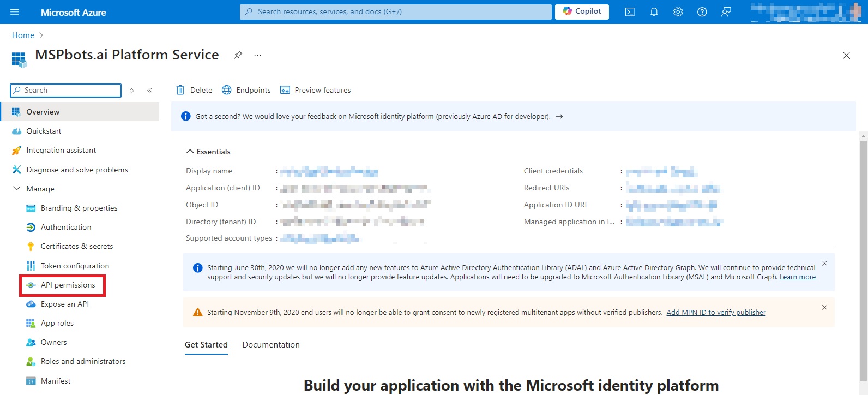This screenshot has height=395, width=868.
Task: Focus the global search resources box
Action: pos(395,11)
